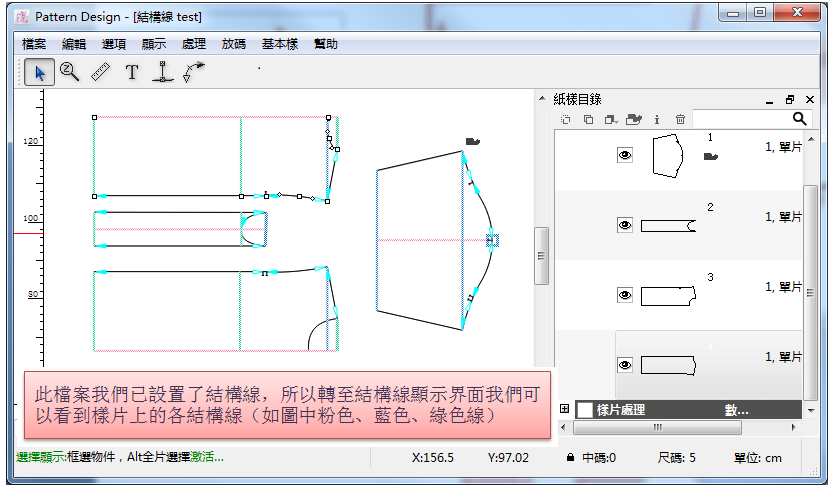
Task: Click the search input field in 紙樣目錄
Action: tap(740, 119)
